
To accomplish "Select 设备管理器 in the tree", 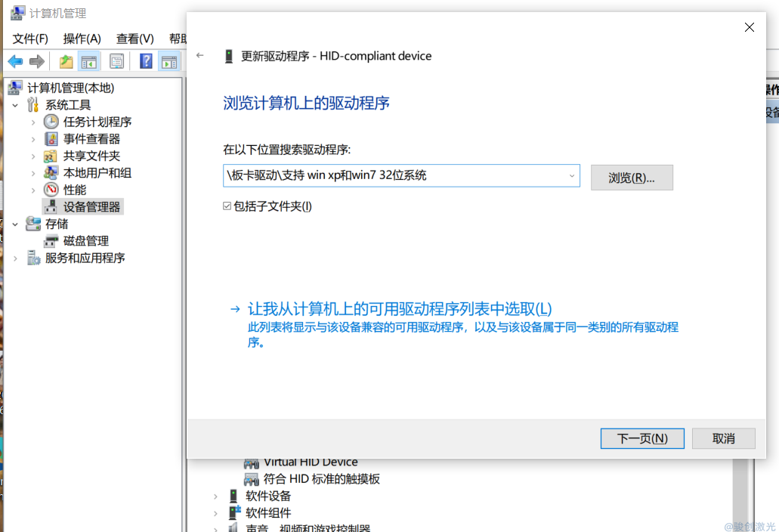I will tap(91, 206).
